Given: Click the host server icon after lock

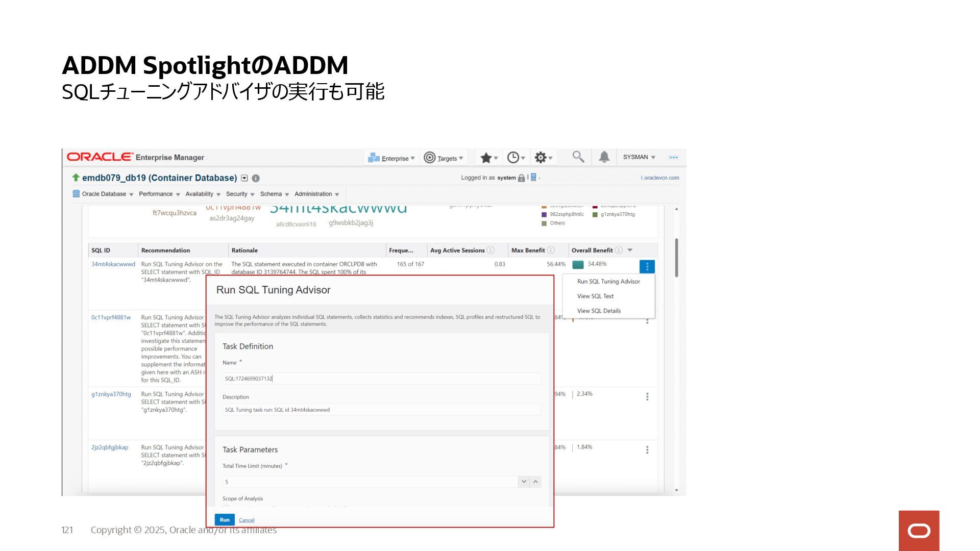Looking at the screenshot, I should 533,177.
